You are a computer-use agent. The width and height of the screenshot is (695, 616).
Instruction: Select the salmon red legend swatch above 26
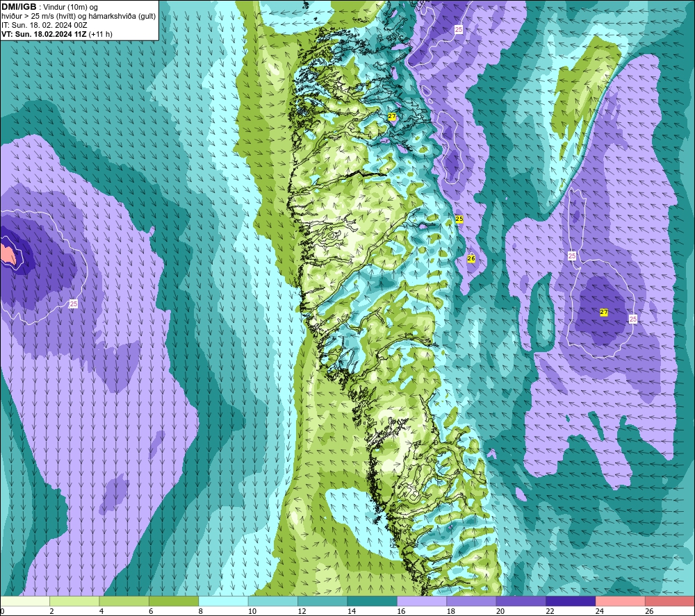tap(670, 601)
